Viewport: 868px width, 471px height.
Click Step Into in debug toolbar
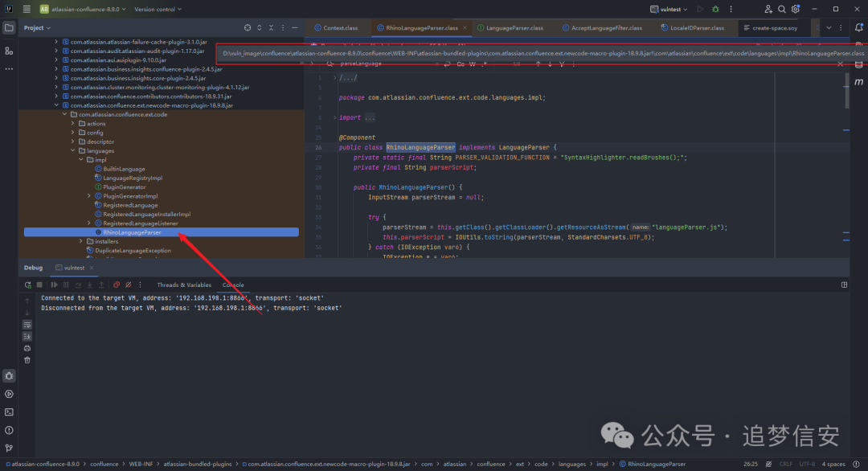90,285
